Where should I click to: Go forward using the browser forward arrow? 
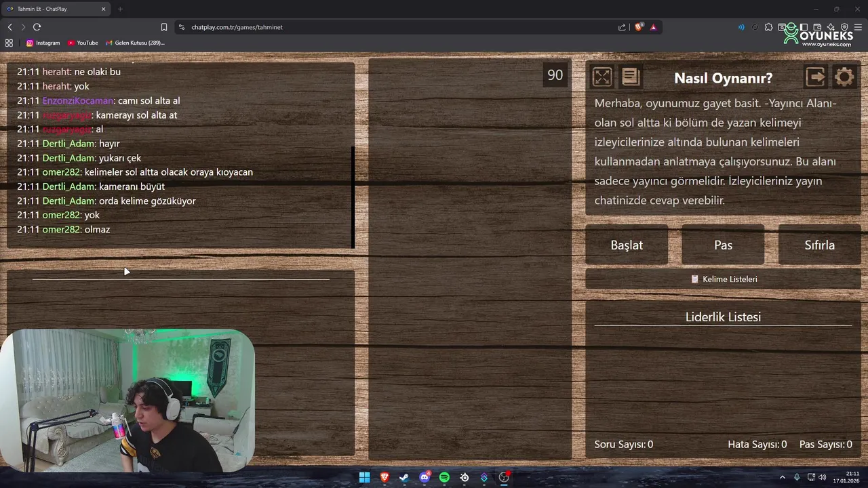tap(23, 27)
